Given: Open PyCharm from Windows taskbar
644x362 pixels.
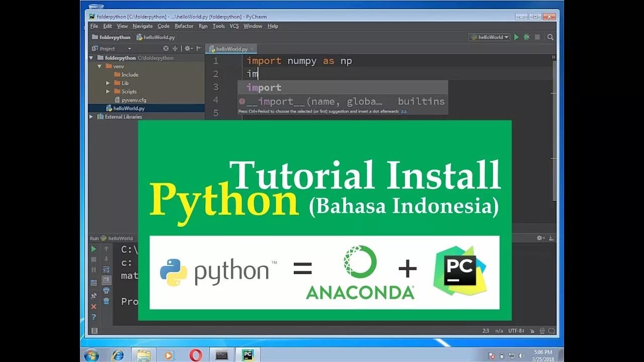Looking at the screenshot, I should [x=248, y=355].
